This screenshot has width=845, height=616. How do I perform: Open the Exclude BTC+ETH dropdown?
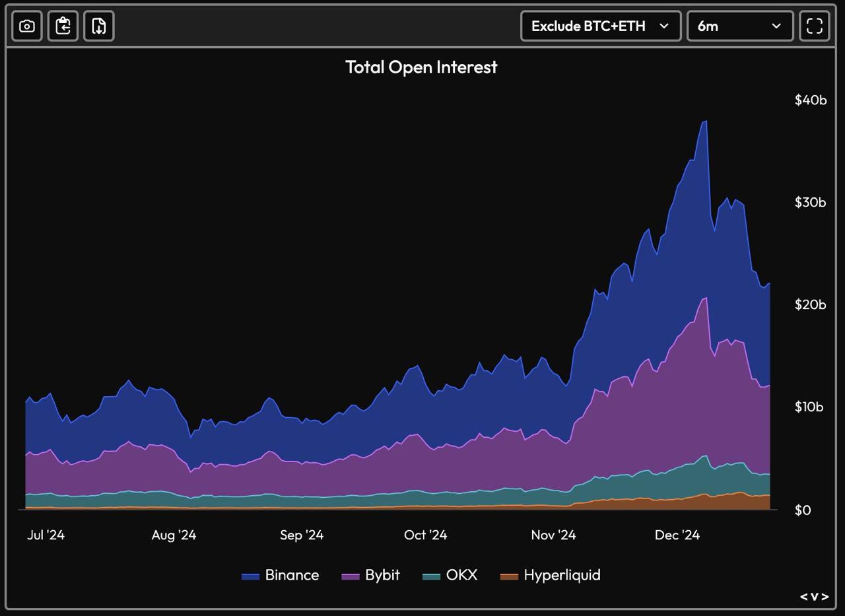601,26
